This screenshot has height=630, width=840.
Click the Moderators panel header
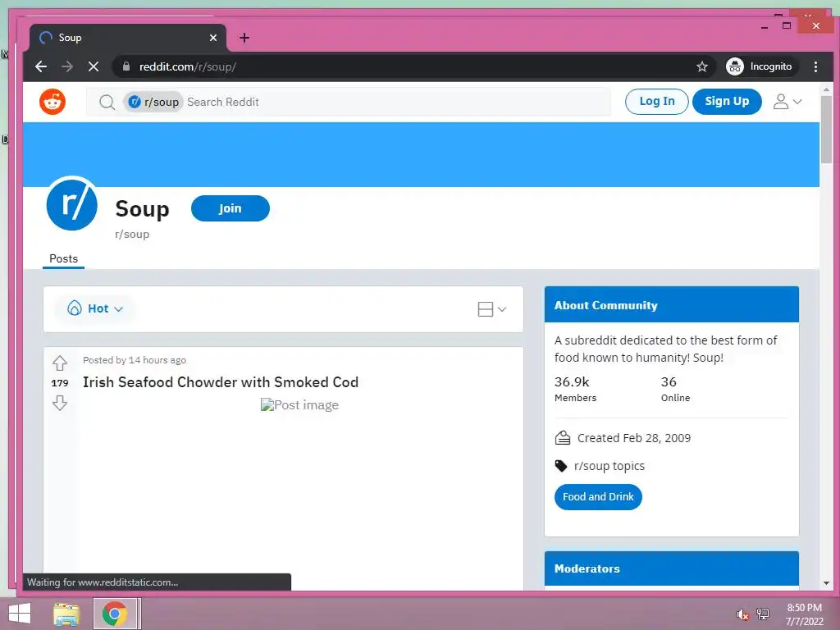pos(671,568)
